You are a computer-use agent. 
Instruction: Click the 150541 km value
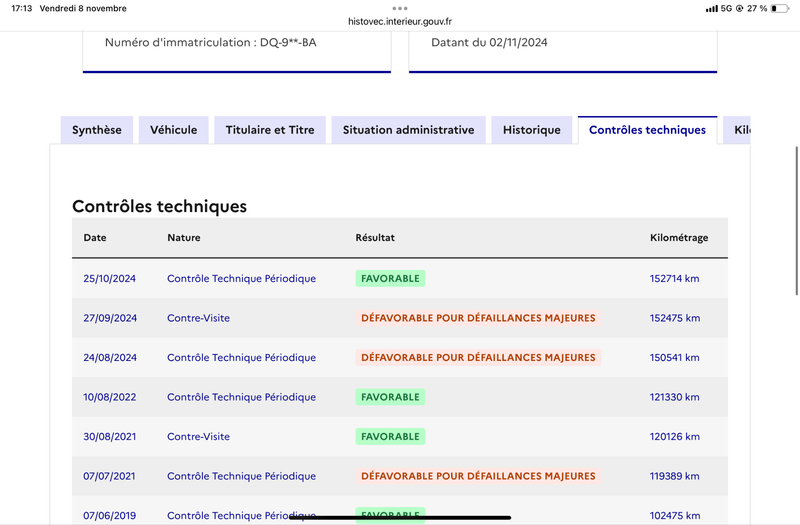coord(674,358)
